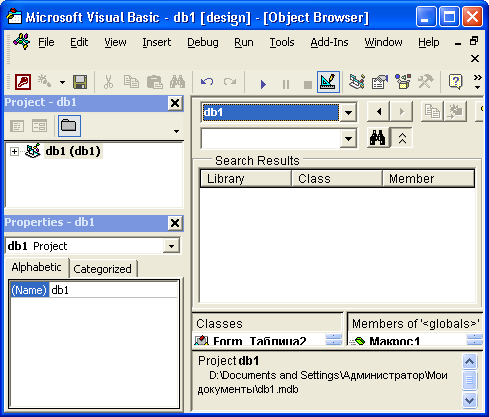Click the Undo arrow icon
The image size is (489, 417).
pyautogui.click(x=207, y=82)
